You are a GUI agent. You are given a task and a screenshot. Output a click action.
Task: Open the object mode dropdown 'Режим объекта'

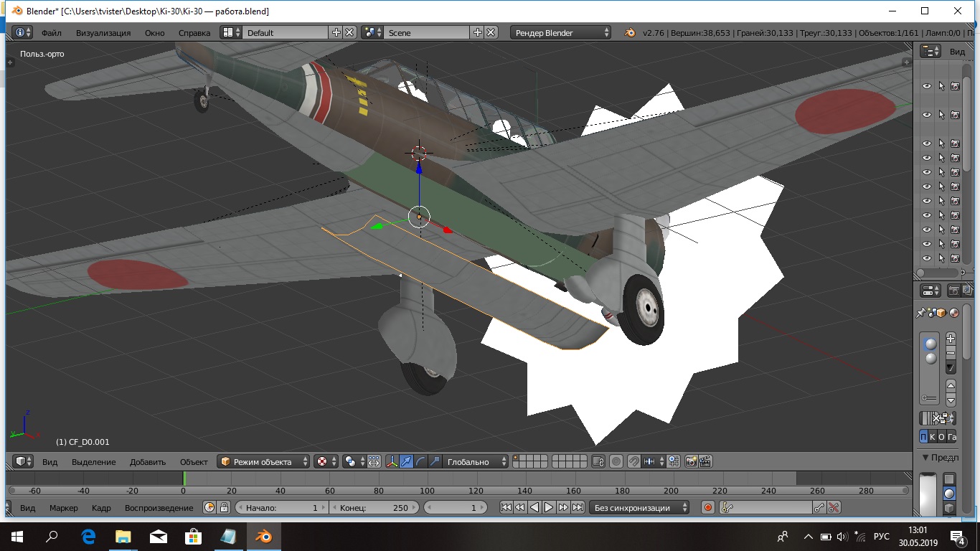[264, 462]
